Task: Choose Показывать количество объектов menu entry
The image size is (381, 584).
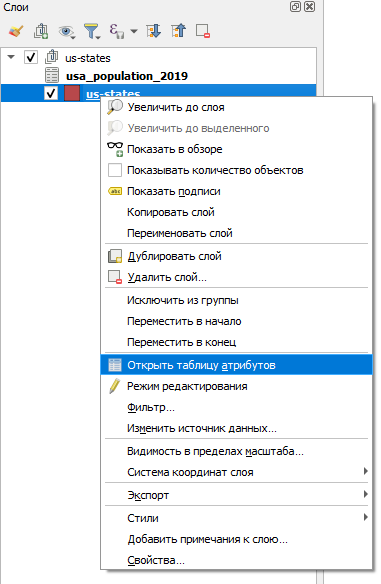Action: 236,170
